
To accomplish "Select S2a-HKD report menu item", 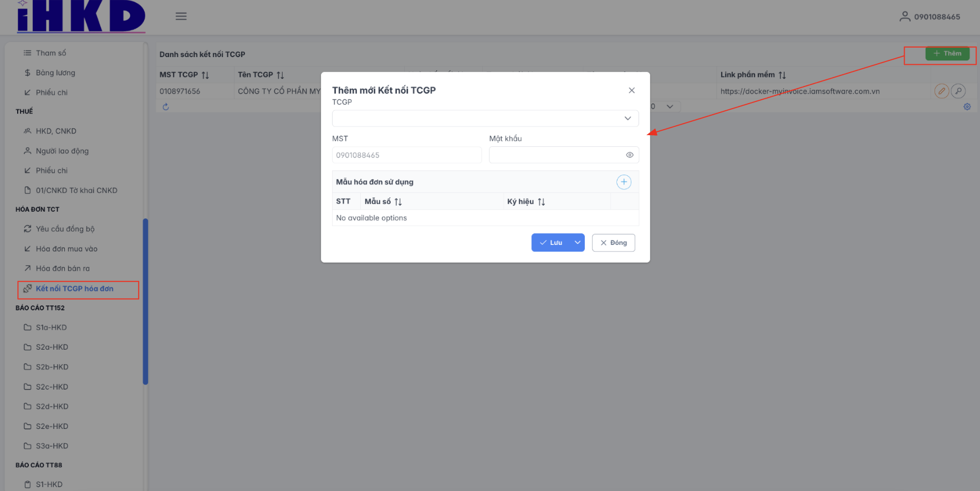I will coord(52,347).
